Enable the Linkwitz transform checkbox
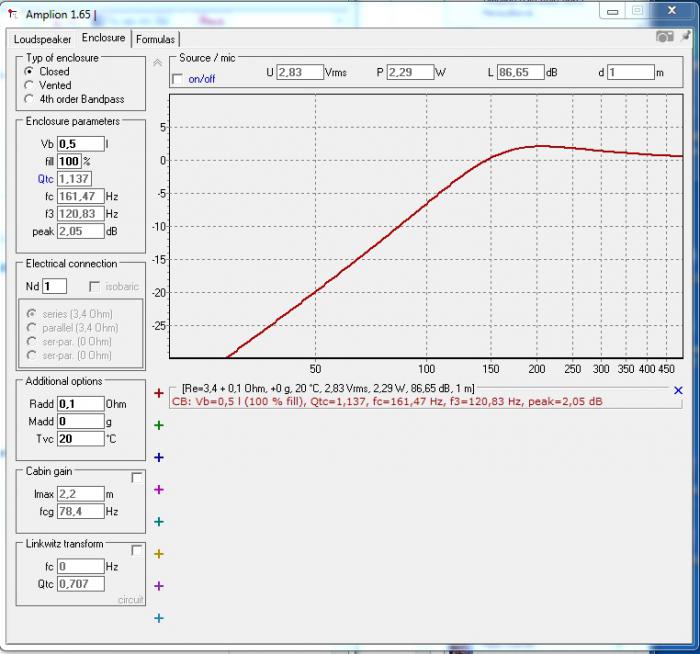700x654 pixels. click(137, 550)
